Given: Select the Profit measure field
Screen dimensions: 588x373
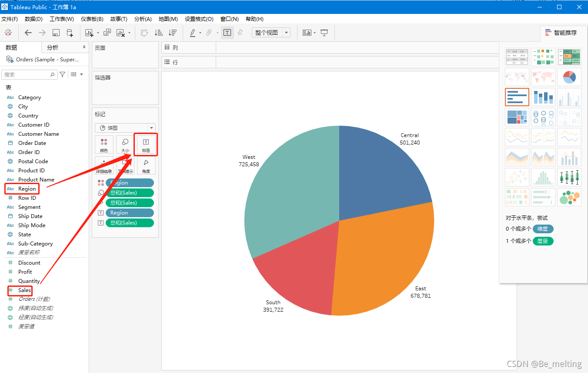Looking at the screenshot, I should [25, 272].
